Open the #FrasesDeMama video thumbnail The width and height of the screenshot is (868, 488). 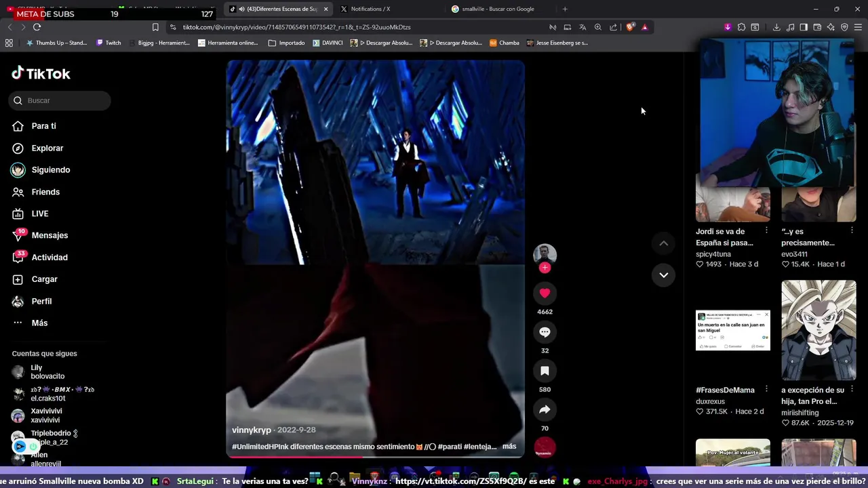[733, 330]
